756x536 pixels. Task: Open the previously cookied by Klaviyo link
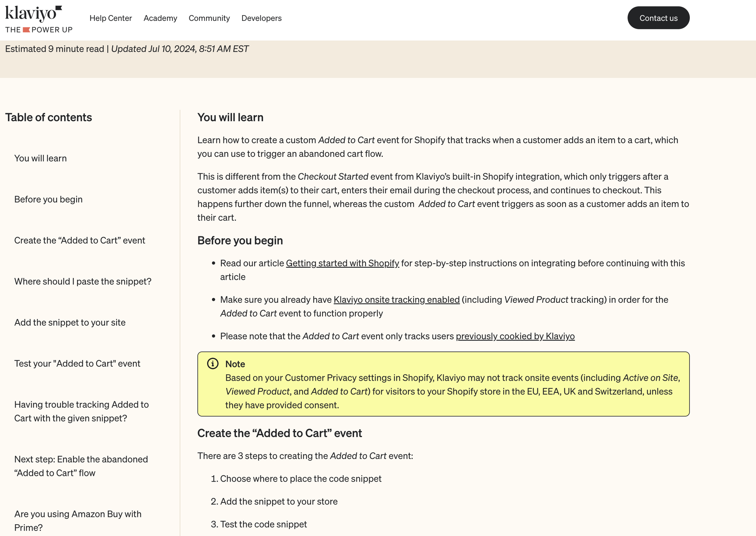515,336
